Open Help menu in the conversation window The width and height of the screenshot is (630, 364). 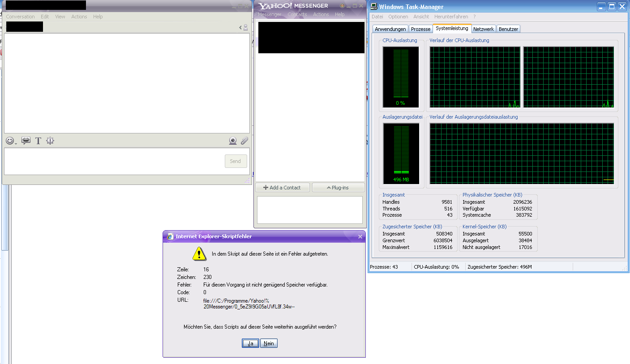pyautogui.click(x=98, y=17)
